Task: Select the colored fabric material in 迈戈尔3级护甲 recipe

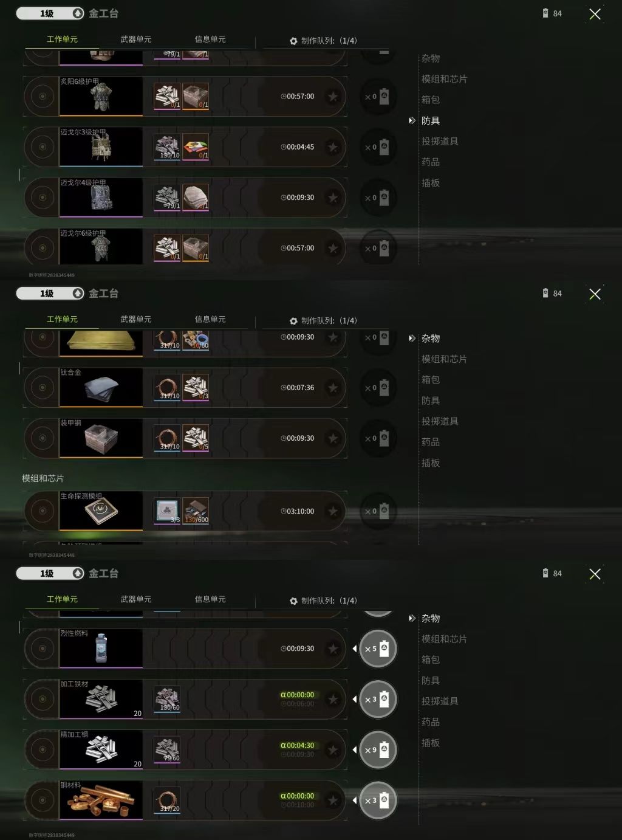Action: point(196,147)
